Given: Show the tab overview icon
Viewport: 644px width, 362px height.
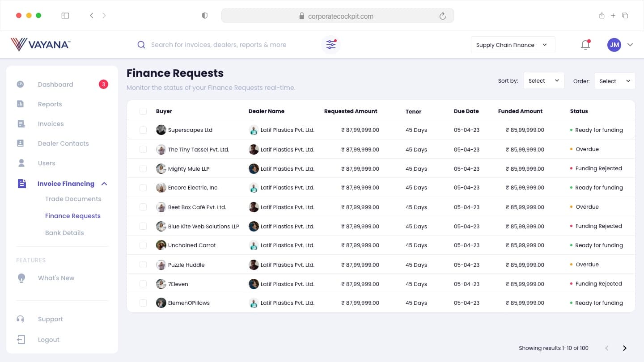Looking at the screenshot, I should (x=625, y=16).
